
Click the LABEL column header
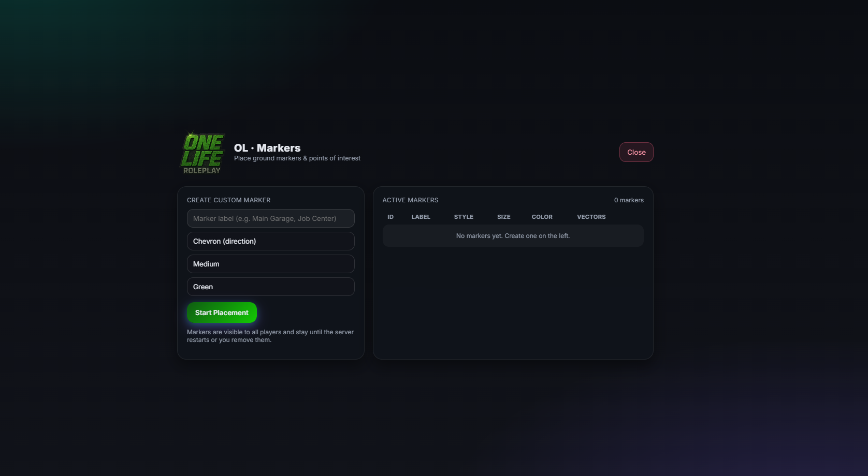coord(421,217)
